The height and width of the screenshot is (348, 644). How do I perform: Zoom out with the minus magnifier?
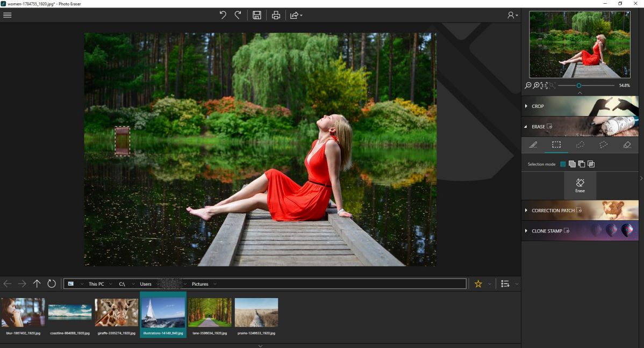(x=528, y=85)
